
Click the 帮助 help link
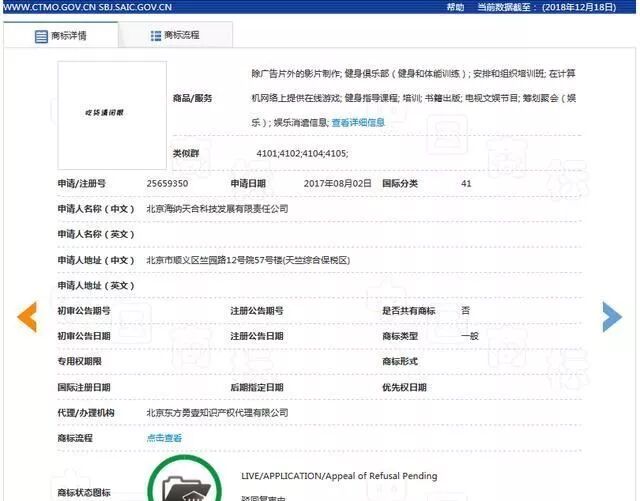(x=455, y=7)
